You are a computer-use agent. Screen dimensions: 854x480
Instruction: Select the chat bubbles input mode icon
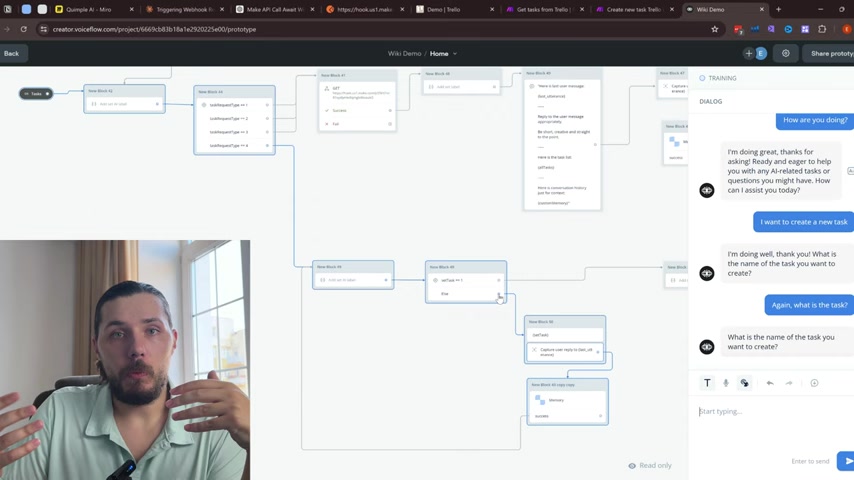coord(744,383)
